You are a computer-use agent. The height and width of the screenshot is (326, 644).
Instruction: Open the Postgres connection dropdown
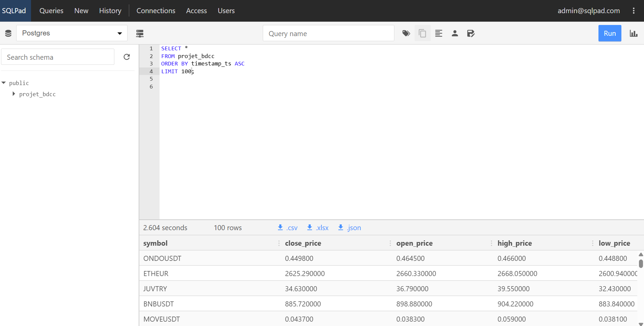tap(72, 33)
